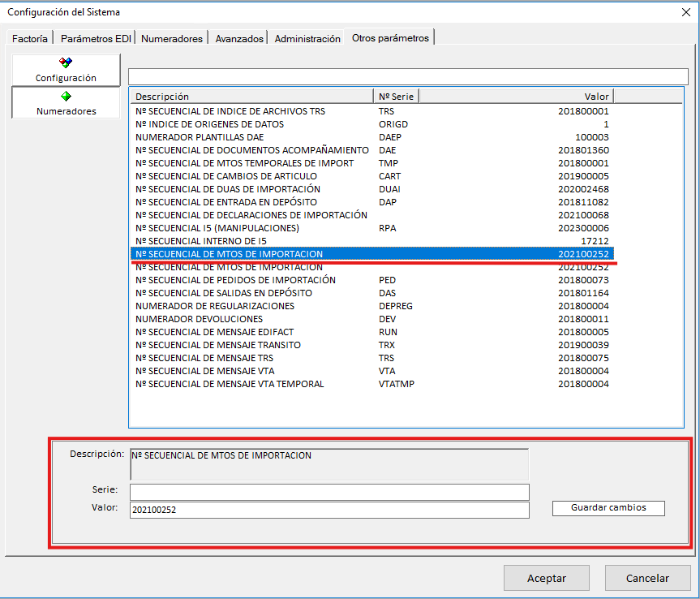The height and width of the screenshot is (599, 700).
Task: Sort list by Descripción column header
Action: 251,97
